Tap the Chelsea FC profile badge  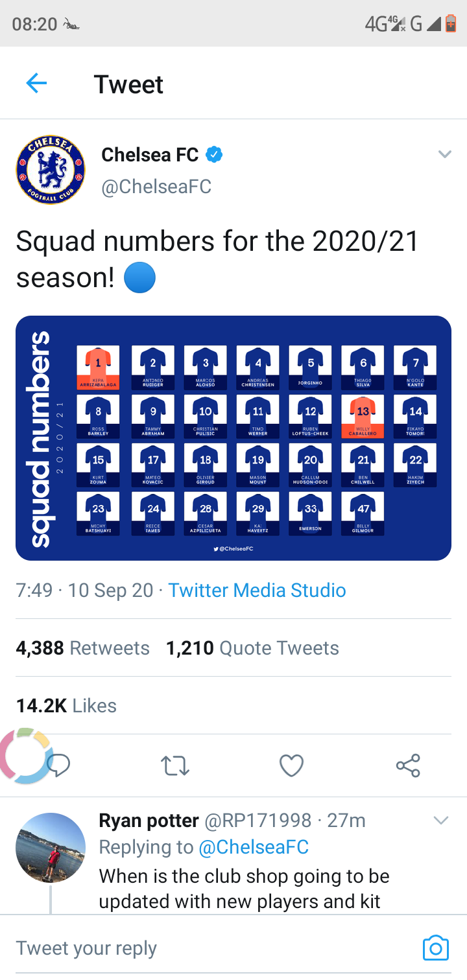point(51,170)
